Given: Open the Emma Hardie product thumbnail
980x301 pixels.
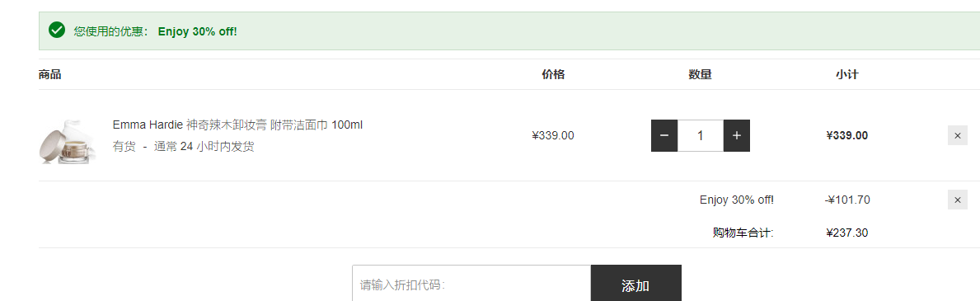Looking at the screenshot, I should pos(68,141).
